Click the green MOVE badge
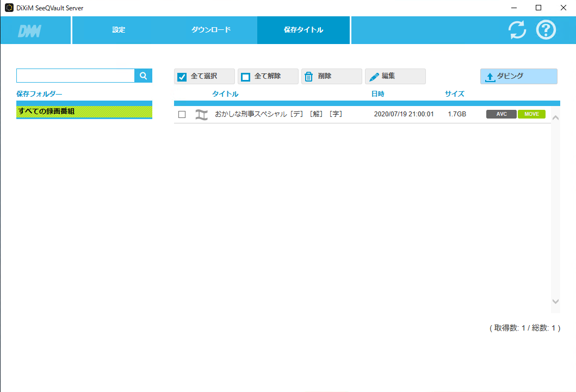576x392 pixels. pyautogui.click(x=531, y=114)
